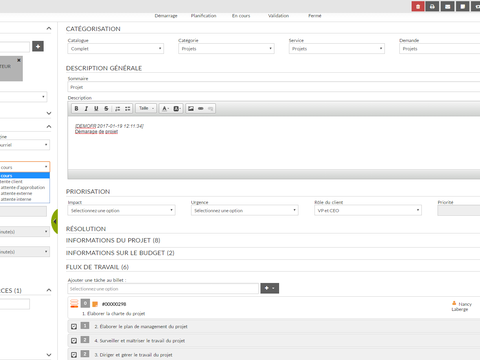The image size is (480, 360).
Task: Click the Sommaire input field
Action: point(274,87)
